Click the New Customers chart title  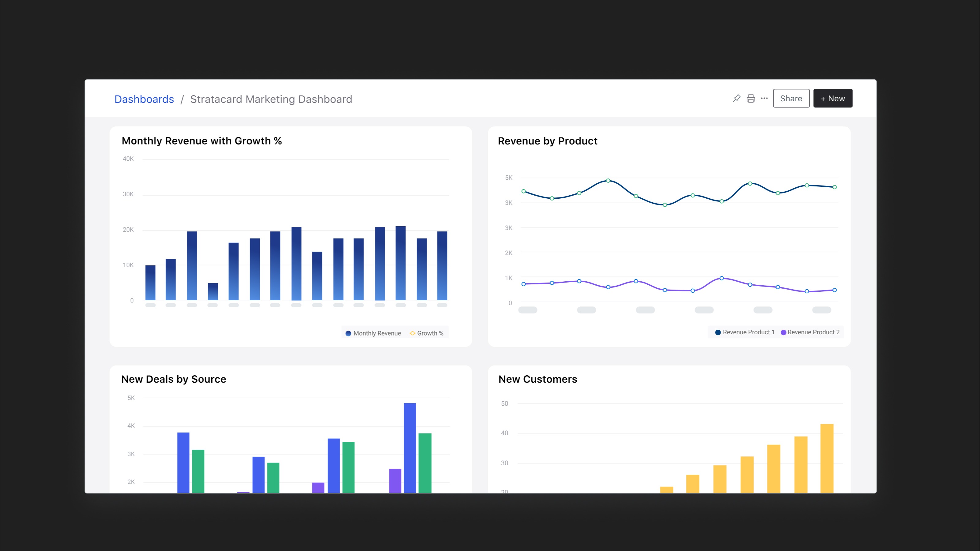pos(537,379)
